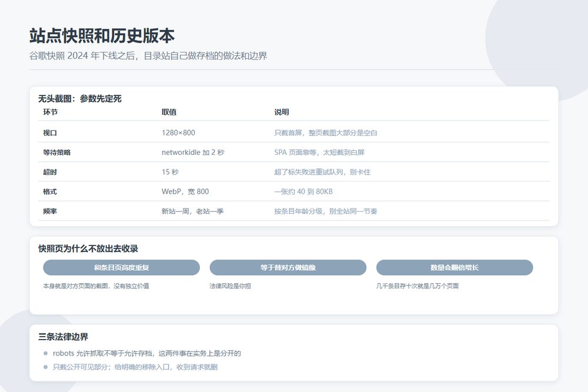Click the 等于替对方做镜像 pill button

(x=288, y=267)
